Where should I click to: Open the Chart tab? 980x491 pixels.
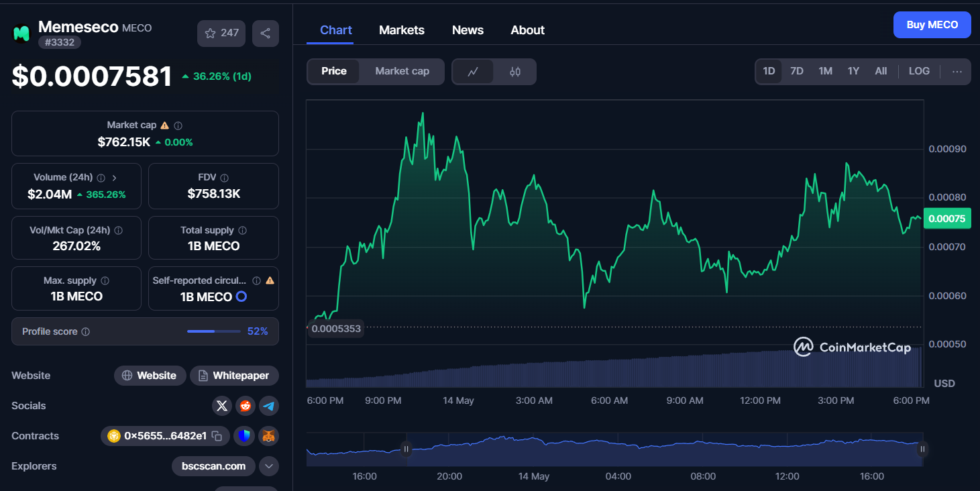[336, 30]
